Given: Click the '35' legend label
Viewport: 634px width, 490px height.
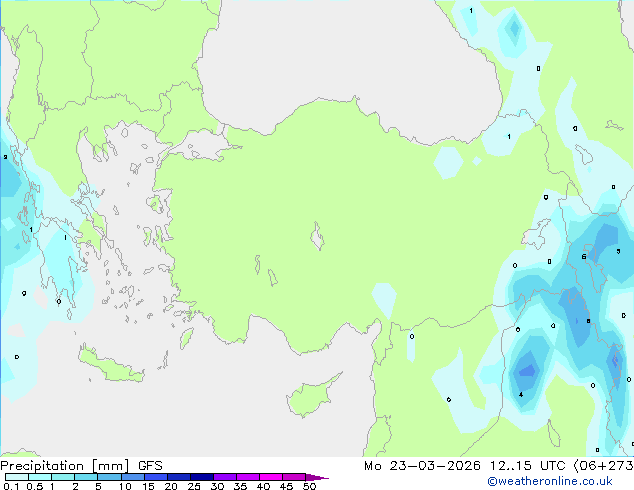Looking at the screenshot, I should click(240, 486).
